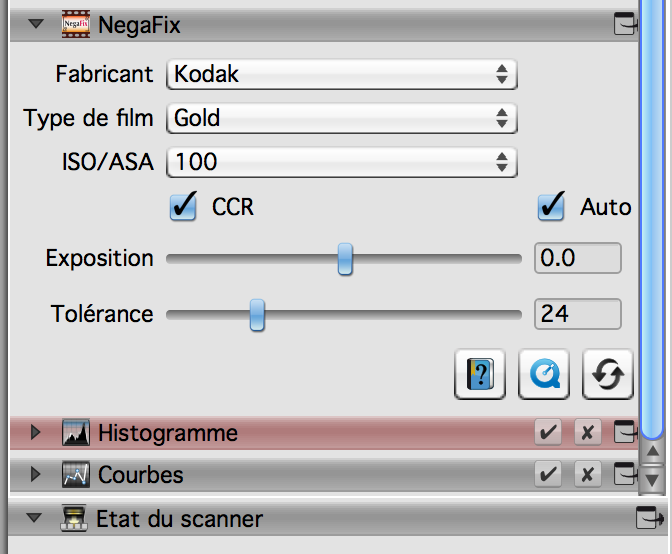Click the NegaFix help book icon

point(481,374)
